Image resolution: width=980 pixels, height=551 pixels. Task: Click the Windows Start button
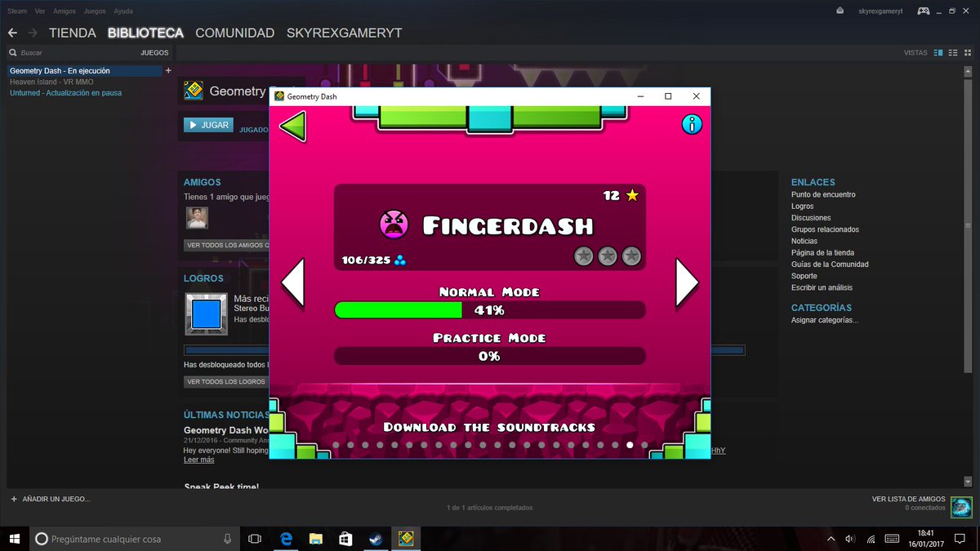pyautogui.click(x=15, y=539)
